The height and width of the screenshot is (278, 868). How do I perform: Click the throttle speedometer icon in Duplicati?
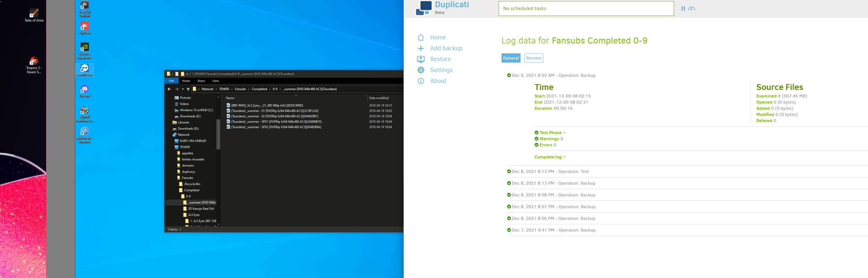click(692, 9)
